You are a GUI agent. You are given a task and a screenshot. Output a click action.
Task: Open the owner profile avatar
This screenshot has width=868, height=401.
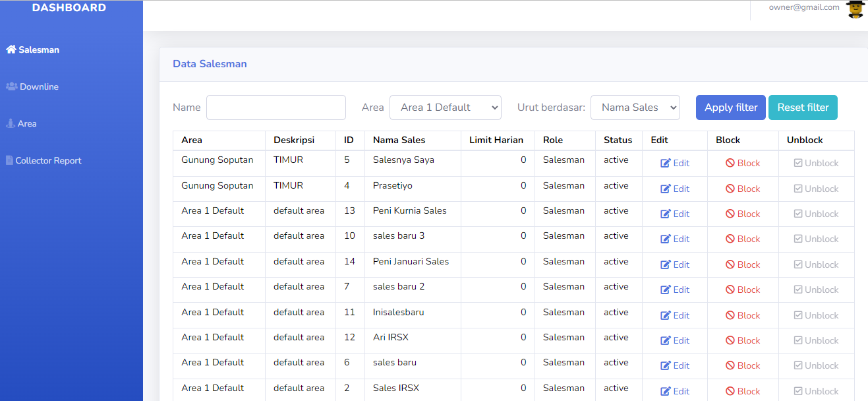(855, 9)
